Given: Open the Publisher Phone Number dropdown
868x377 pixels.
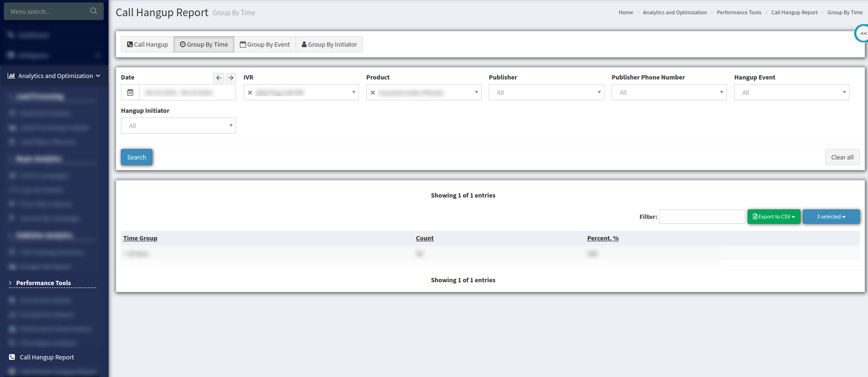Looking at the screenshot, I should pos(669,92).
